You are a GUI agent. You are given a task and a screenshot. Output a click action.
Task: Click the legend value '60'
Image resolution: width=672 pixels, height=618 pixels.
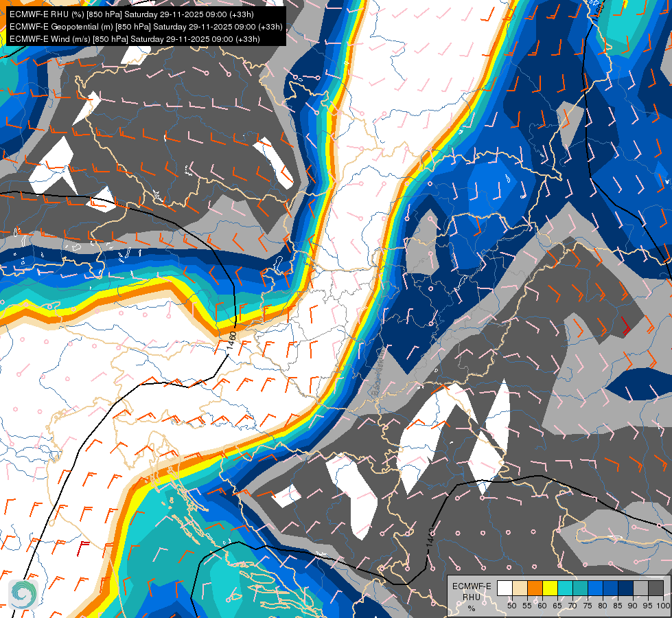[542, 606]
